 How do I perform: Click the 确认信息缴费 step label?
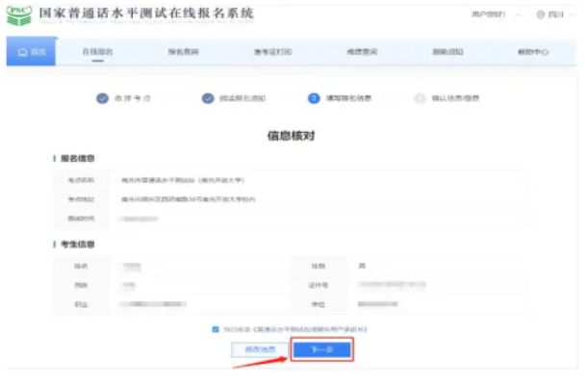tap(455, 98)
